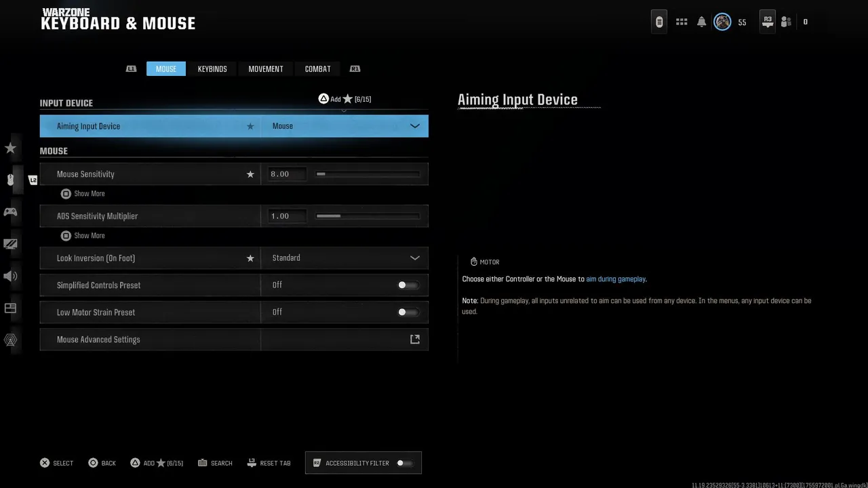Adjust the Mouse Sensitivity slider
This screenshot has height=488, width=868.
[368, 174]
